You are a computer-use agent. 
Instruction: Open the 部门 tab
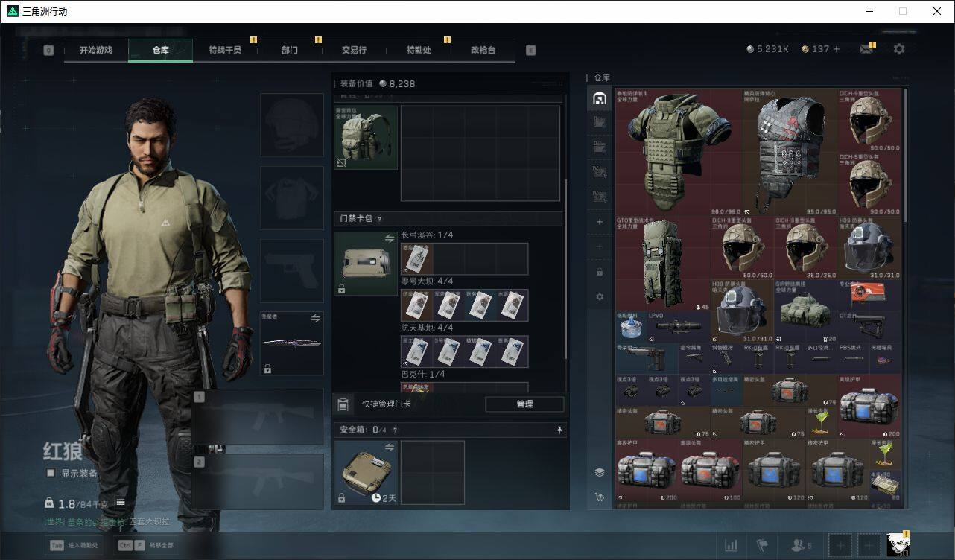(290, 50)
